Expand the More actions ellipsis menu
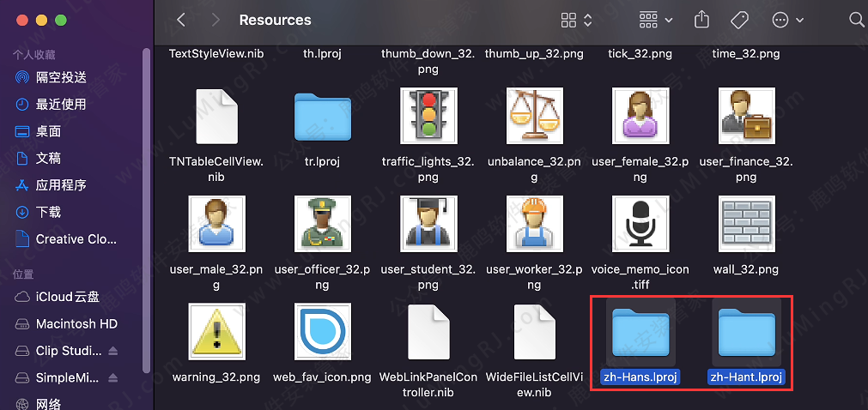The width and height of the screenshot is (868, 410). (787, 20)
